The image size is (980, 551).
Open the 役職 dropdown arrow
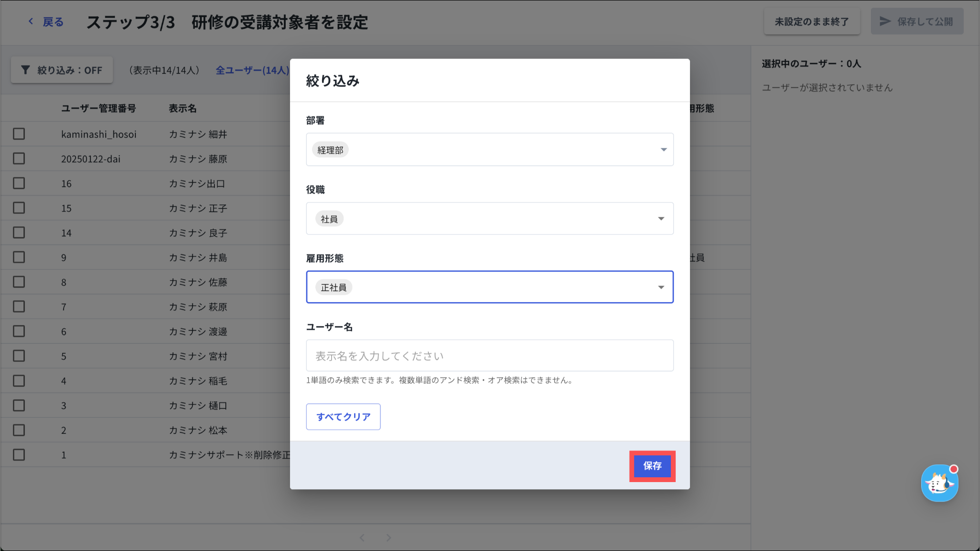click(x=661, y=219)
